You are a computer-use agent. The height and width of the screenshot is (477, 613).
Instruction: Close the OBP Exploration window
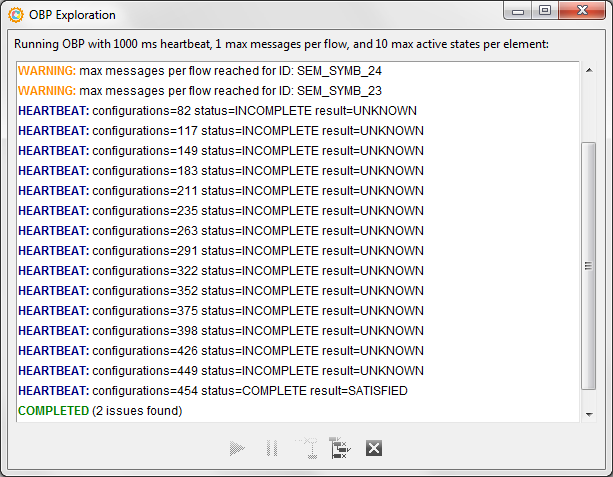click(x=580, y=12)
